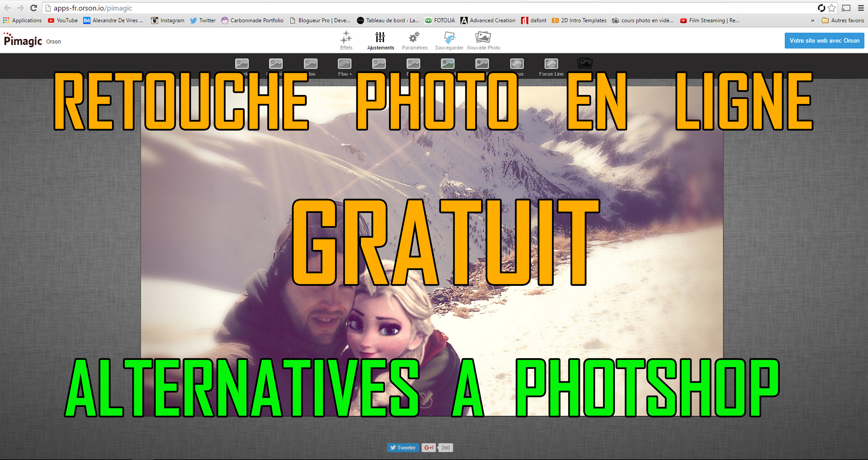
Task: Apply the Flou + adjustment
Action: (345, 67)
